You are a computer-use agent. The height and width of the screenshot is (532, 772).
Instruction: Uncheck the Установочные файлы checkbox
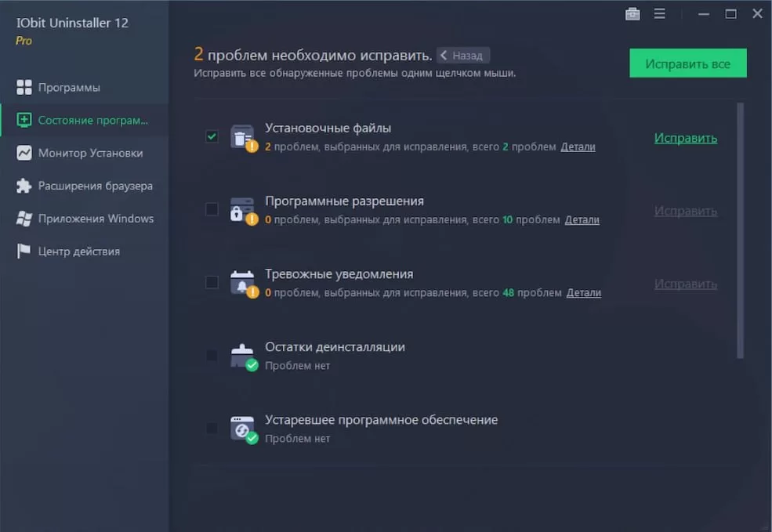click(212, 136)
